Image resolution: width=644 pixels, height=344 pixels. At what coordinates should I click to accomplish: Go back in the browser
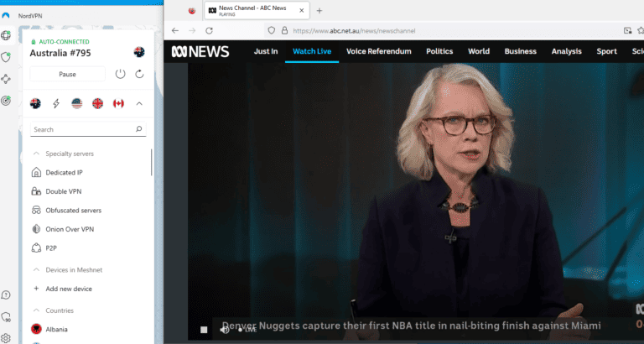pyautogui.click(x=175, y=31)
